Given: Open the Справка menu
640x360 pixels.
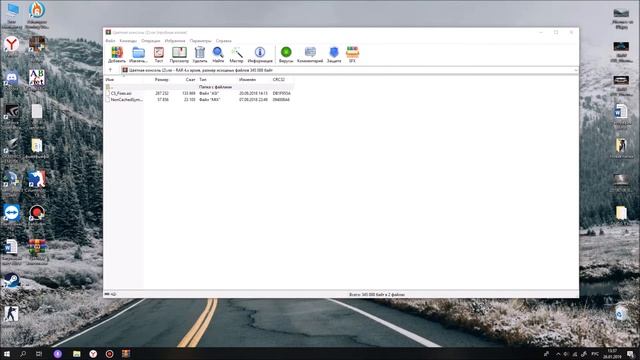Looking at the screenshot, I should click(x=224, y=41).
